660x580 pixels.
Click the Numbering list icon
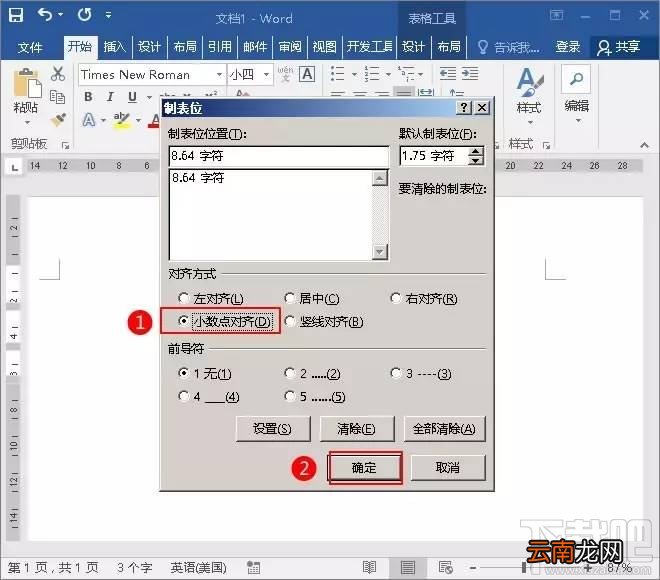372,74
